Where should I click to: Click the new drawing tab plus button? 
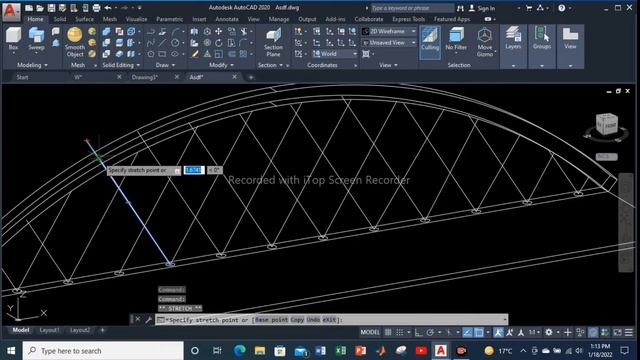click(251, 77)
